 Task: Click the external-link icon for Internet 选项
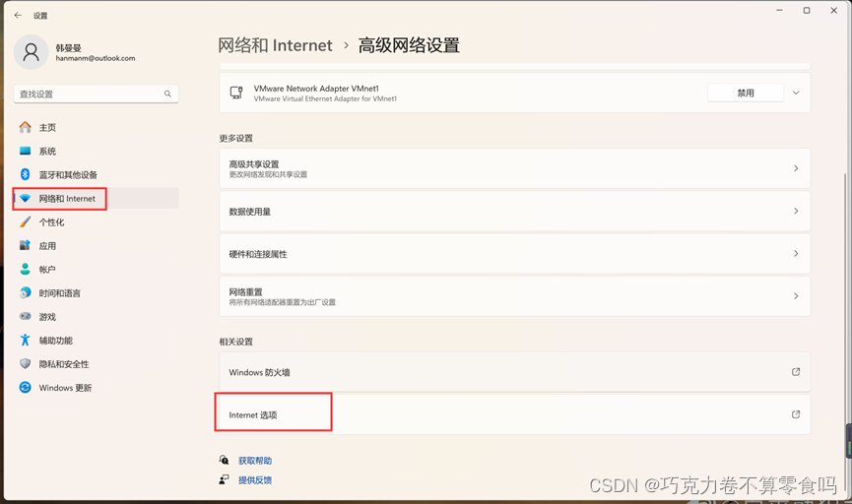pos(796,414)
